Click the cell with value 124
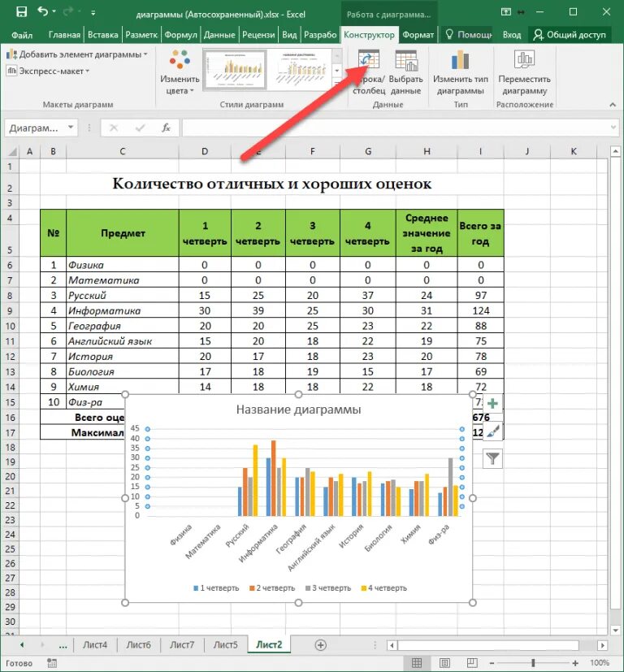This screenshot has height=672, width=624. 480,310
